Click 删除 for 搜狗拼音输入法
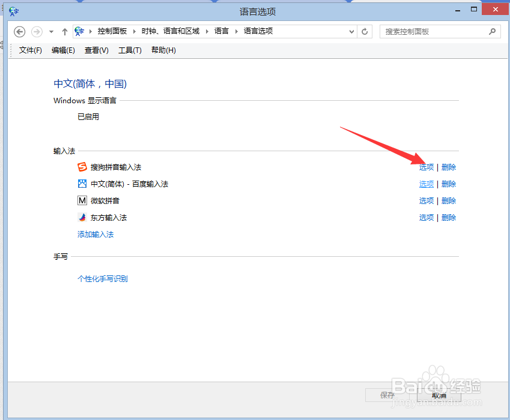This screenshot has height=420, width=510. 449,167
